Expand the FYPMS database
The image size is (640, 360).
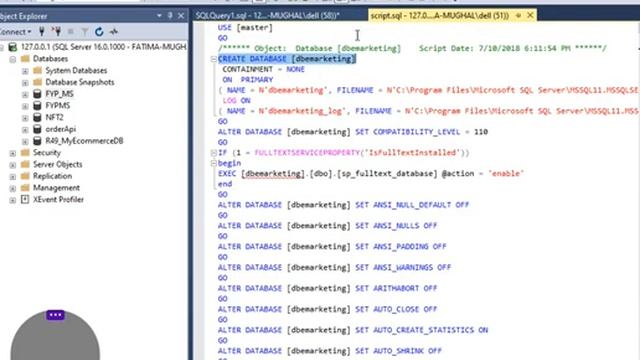pyautogui.click(x=25, y=107)
